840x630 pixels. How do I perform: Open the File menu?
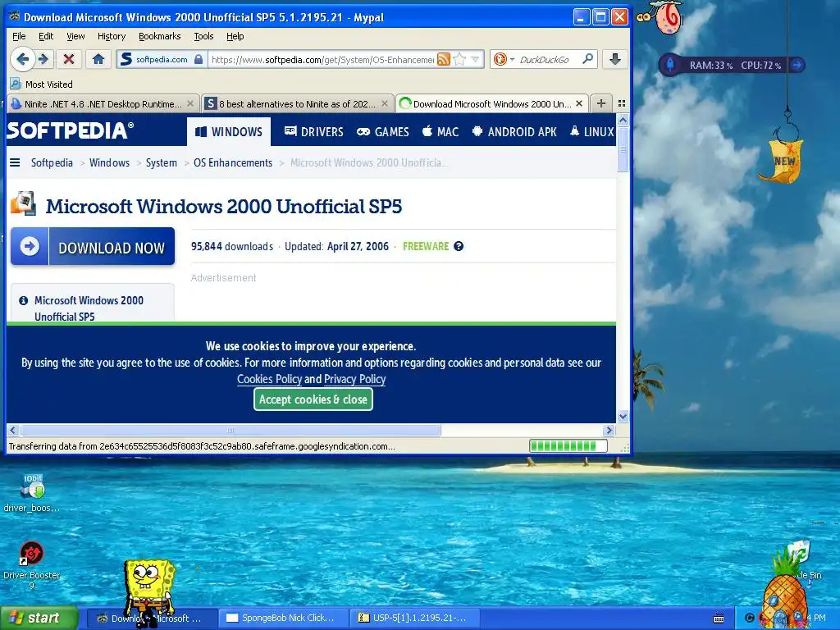pyautogui.click(x=19, y=36)
